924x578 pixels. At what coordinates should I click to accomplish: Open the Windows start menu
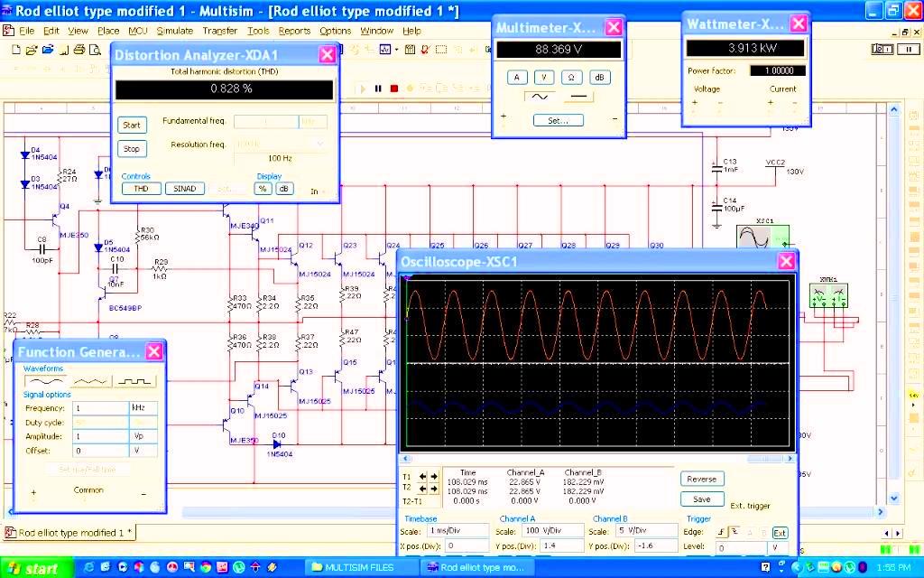coord(36,568)
